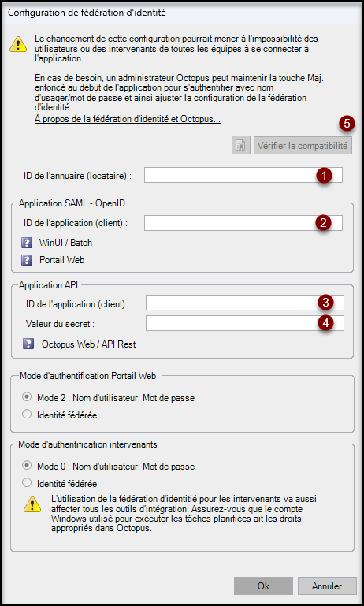Click the WinUI / Batch label
364x606 pixels.
(65, 243)
